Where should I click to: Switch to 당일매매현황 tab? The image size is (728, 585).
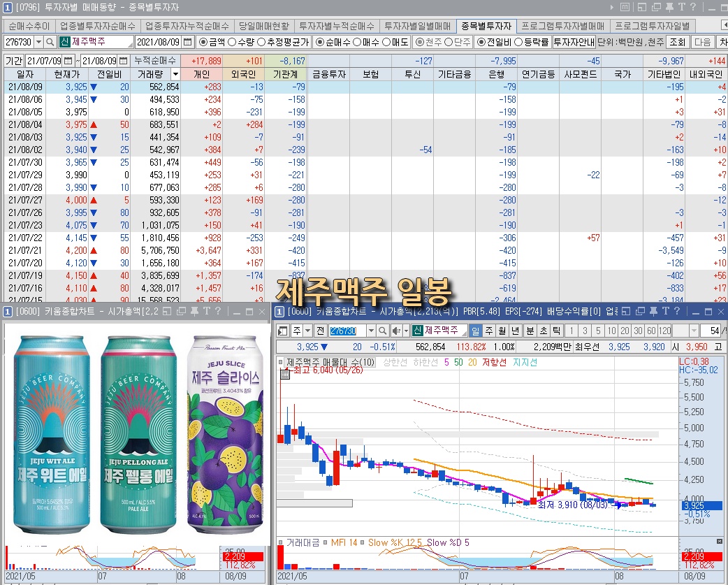pyautogui.click(x=263, y=26)
